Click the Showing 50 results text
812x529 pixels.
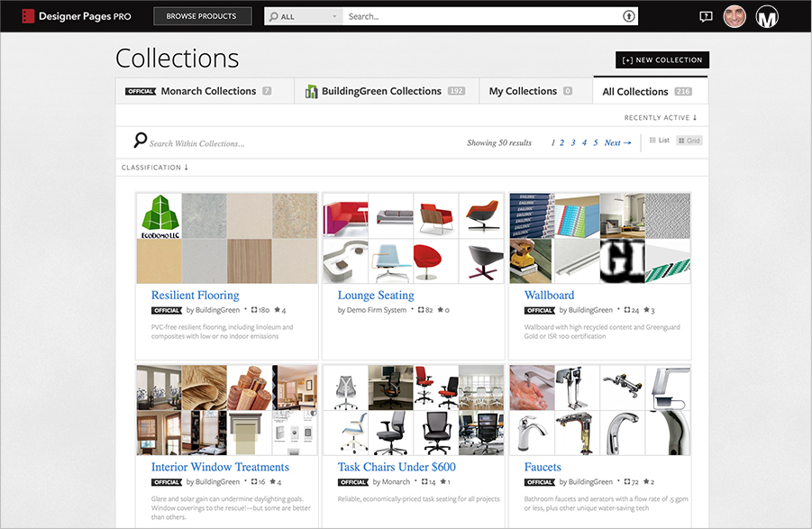pyautogui.click(x=499, y=142)
